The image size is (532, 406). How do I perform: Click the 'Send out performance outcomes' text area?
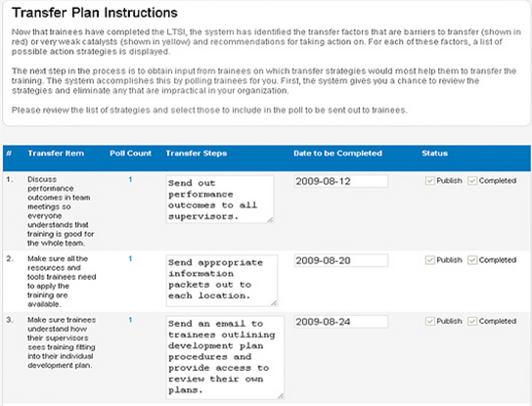220,200
